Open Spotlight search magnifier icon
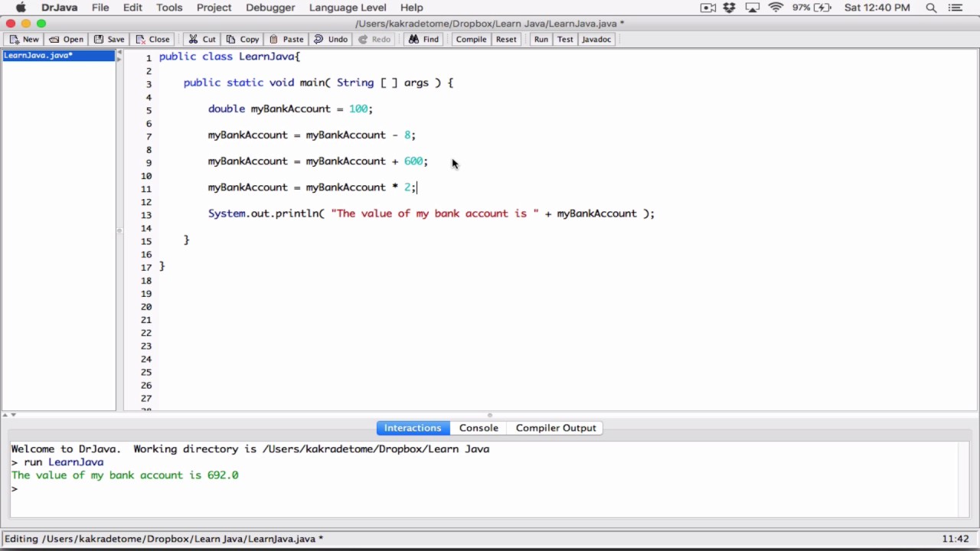 [x=932, y=8]
